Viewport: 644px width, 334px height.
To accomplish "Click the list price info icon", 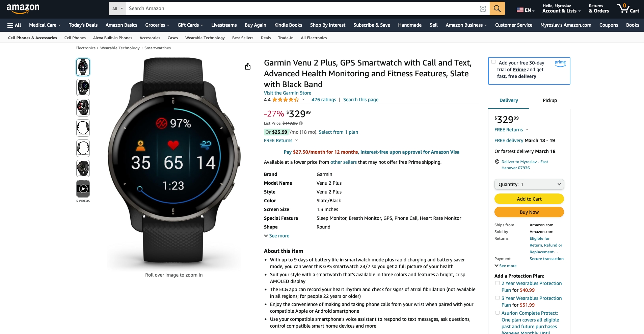I will pos(301,123).
